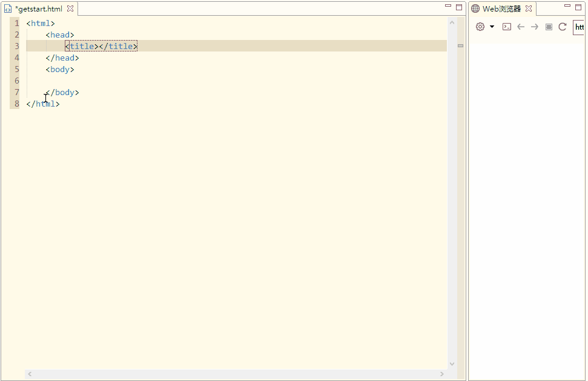Click the </body> closing tag
The height and width of the screenshot is (381, 588).
click(x=62, y=92)
